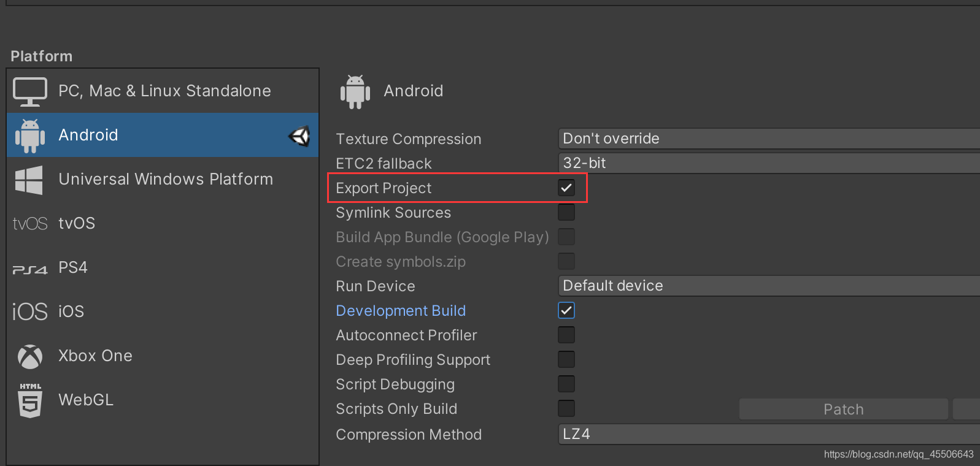The image size is (980, 466).
Task: Enable the Symlink Sources checkbox
Action: tap(566, 212)
